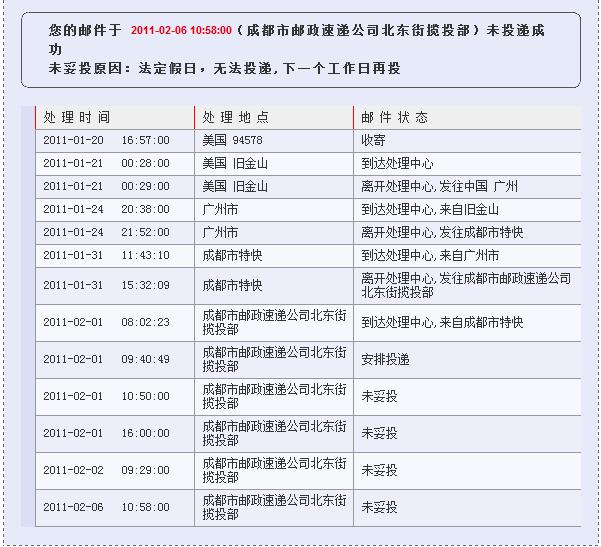
Task: Click '广州市' in the 20:38:00 row
Action: point(220,209)
